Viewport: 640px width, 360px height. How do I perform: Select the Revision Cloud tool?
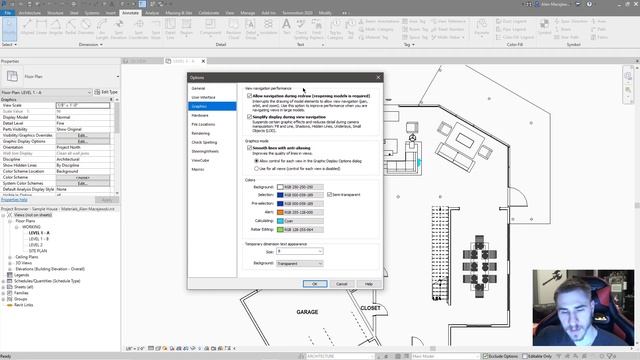[x=233, y=29]
